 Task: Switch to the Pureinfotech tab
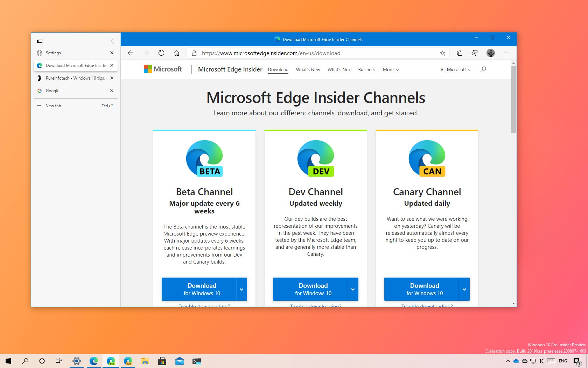tap(76, 78)
